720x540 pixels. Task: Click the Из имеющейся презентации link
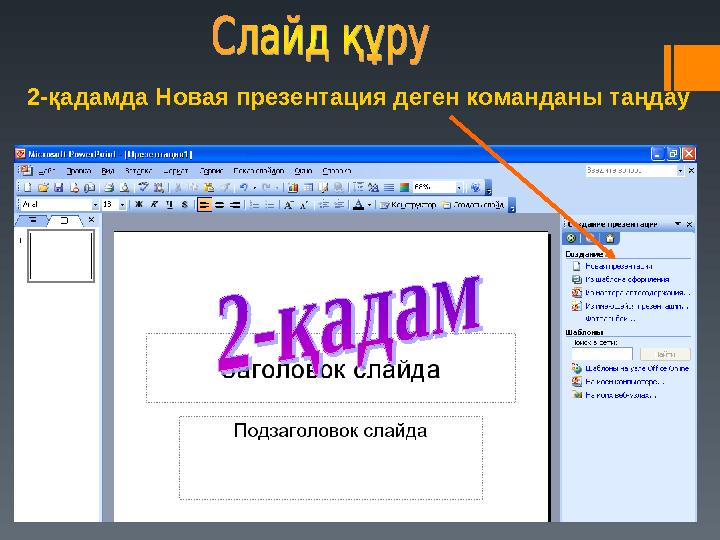click(636, 306)
